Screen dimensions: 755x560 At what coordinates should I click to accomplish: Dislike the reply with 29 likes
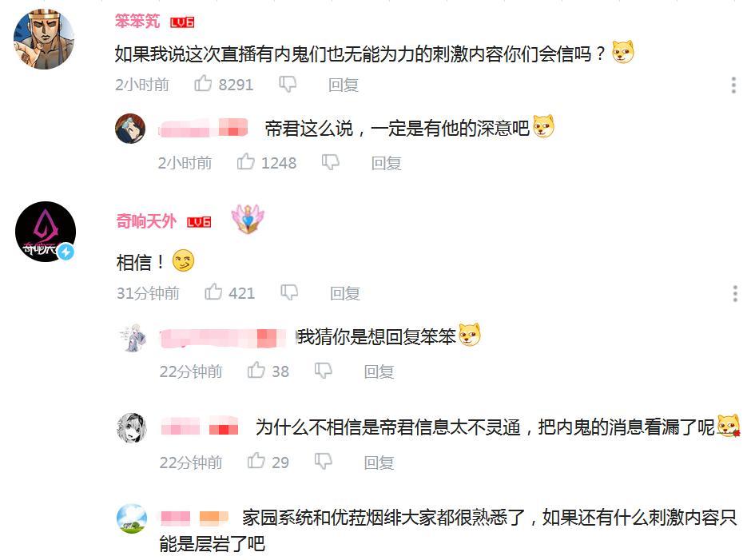click(x=324, y=463)
